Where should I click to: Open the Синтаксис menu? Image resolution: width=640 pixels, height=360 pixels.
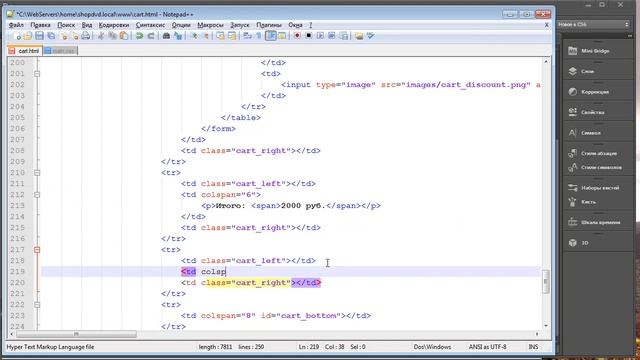pyautogui.click(x=150, y=25)
